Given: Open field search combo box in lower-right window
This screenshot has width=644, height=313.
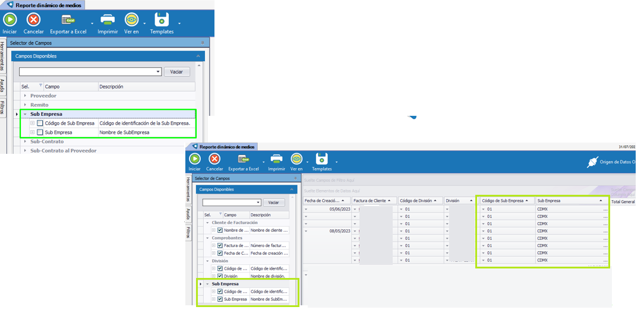Looking at the screenshot, I should click(x=232, y=203).
